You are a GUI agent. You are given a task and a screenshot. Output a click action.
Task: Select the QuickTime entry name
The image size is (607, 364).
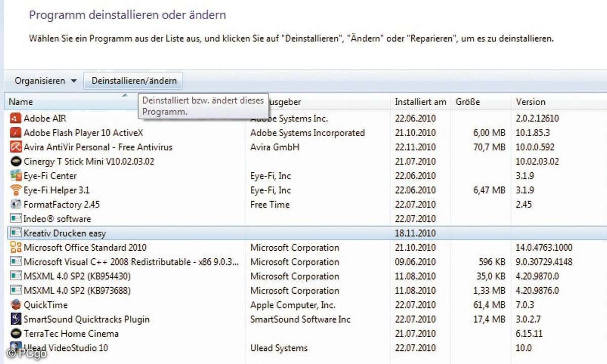pyautogui.click(x=46, y=305)
